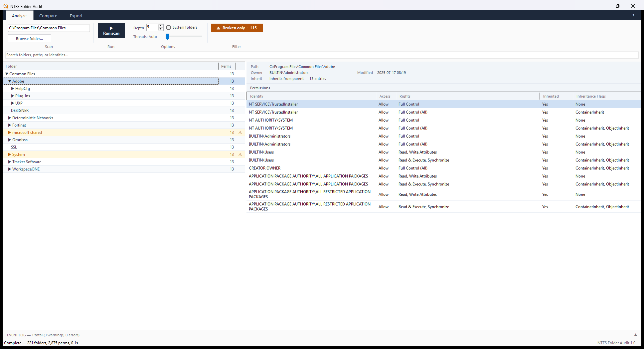644x349 pixels.
Task: Expand the UXP folder
Action: click(x=13, y=103)
